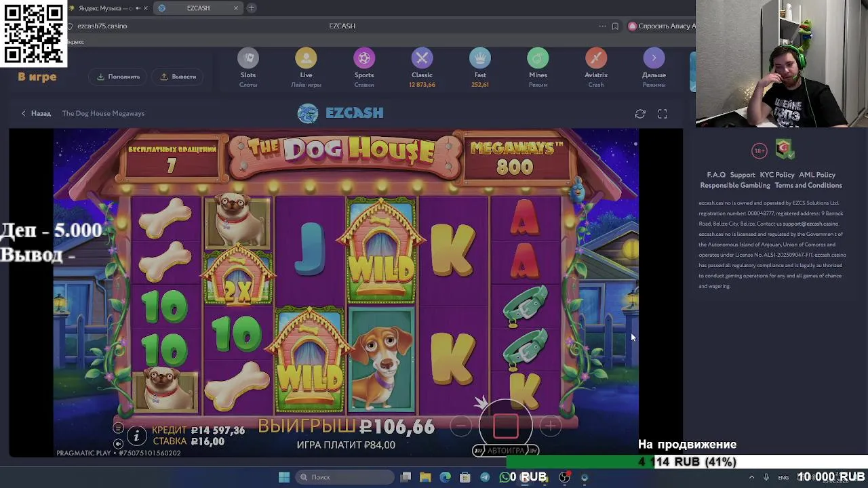
Task: Click the Спросить Алису button
Action: coord(662,26)
